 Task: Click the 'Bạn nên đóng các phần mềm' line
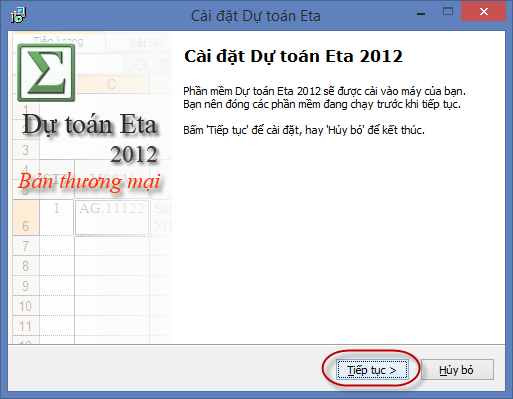pos(322,104)
